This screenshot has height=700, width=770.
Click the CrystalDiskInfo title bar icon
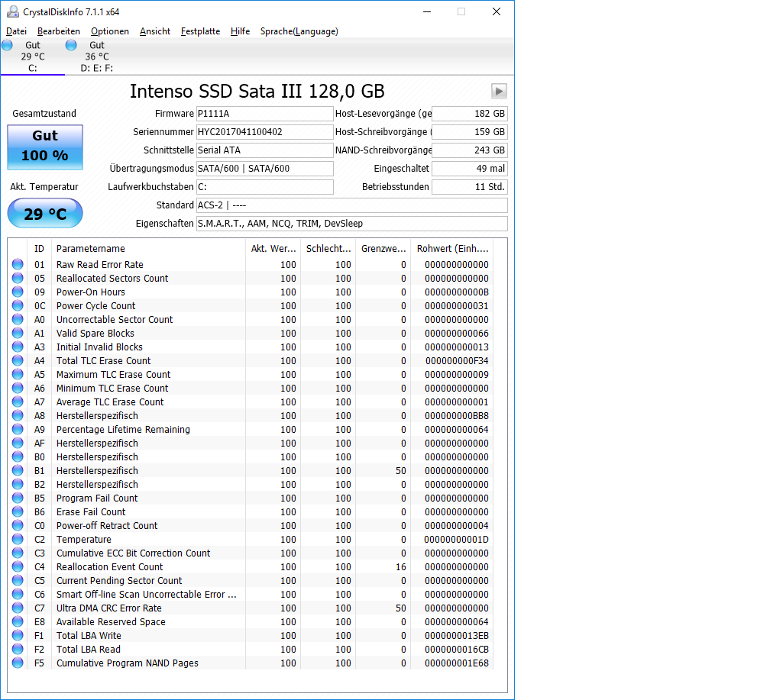(x=12, y=11)
